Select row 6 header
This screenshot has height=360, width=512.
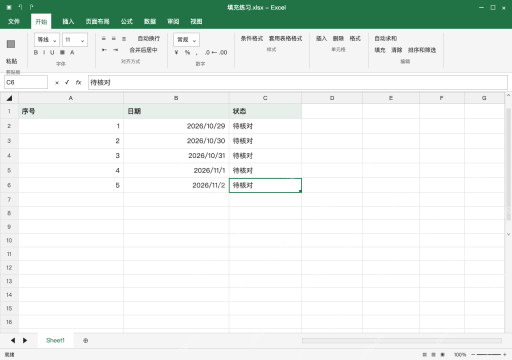9,185
